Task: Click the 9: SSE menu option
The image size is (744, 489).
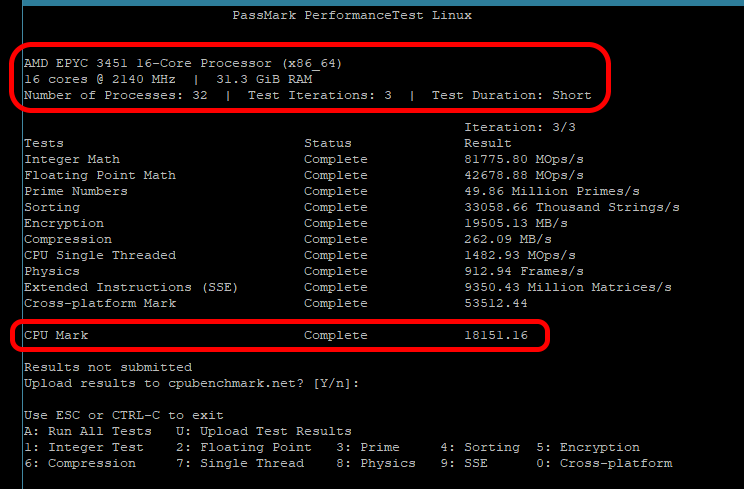Action: coord(464,463)
